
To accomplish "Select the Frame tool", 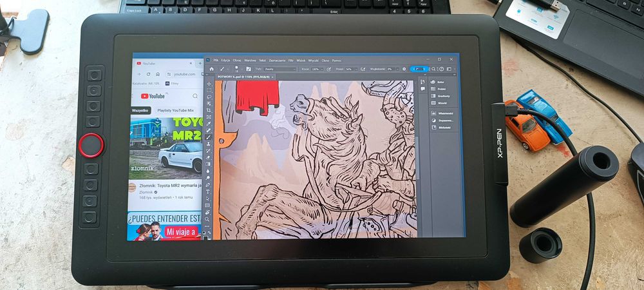I will (x=208, y=117).
